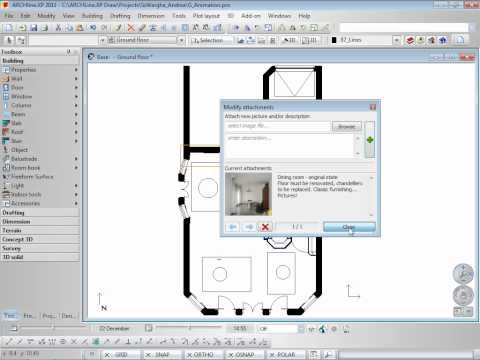The image size is (480, 360).
Task: Delete current attachment with red X
Action: coord(265,227)
